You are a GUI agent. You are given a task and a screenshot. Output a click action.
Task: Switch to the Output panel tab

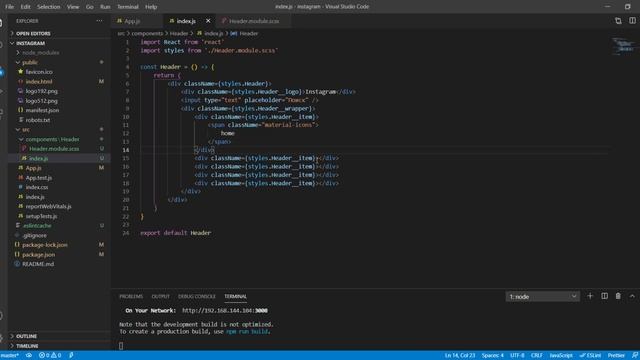[x=160, y=297]
